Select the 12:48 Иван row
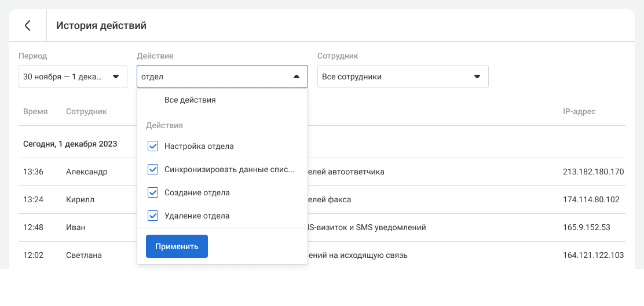 point(75,227)
